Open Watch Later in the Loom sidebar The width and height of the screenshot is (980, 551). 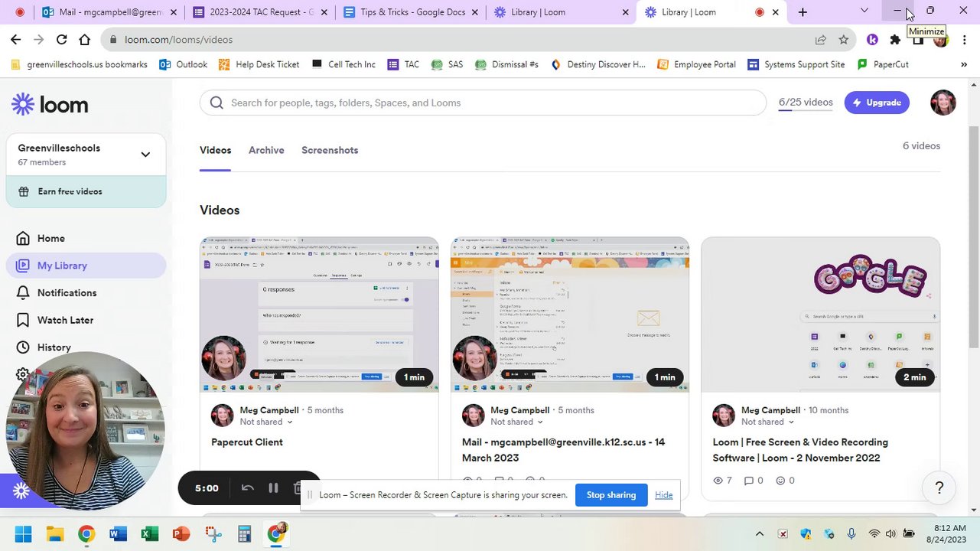[65, 320]
